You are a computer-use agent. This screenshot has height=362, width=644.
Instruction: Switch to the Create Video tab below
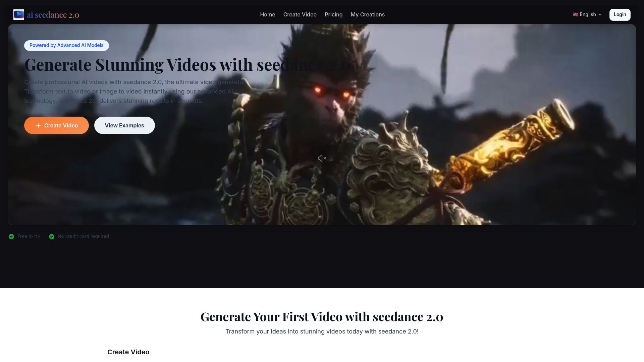tap(128, 352)
